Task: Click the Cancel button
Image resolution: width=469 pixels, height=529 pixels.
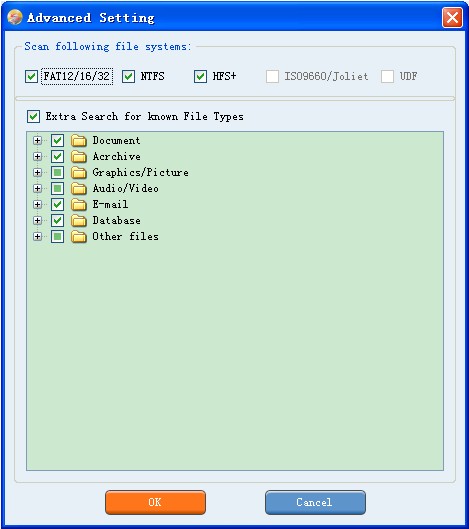Action: click(315, 502)
